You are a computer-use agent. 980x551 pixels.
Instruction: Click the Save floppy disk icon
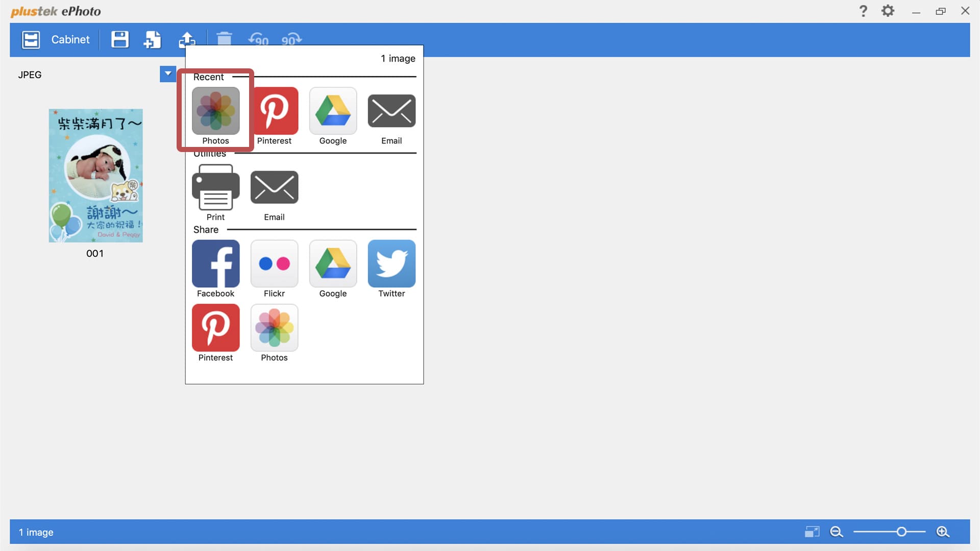120,40
